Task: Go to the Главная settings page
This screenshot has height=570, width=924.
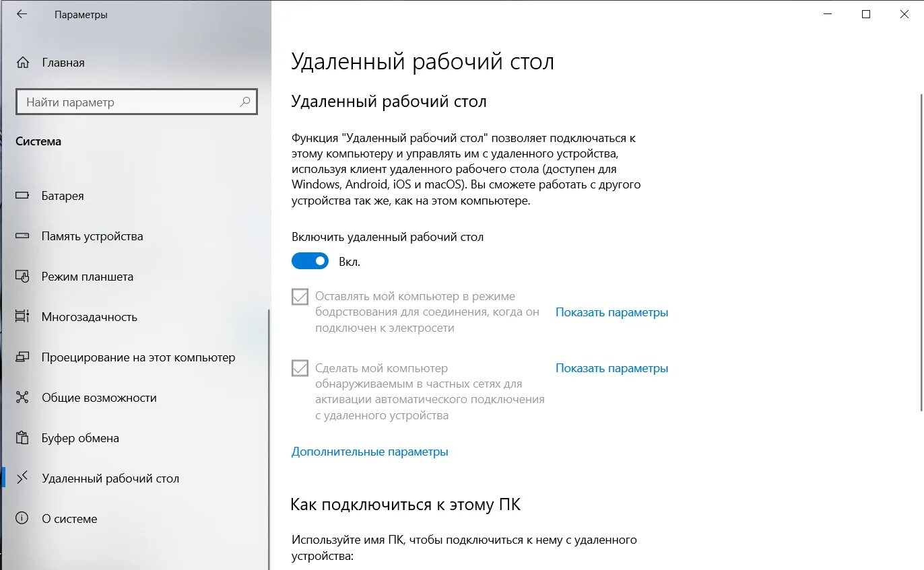Action: click(x=63, y=62)
